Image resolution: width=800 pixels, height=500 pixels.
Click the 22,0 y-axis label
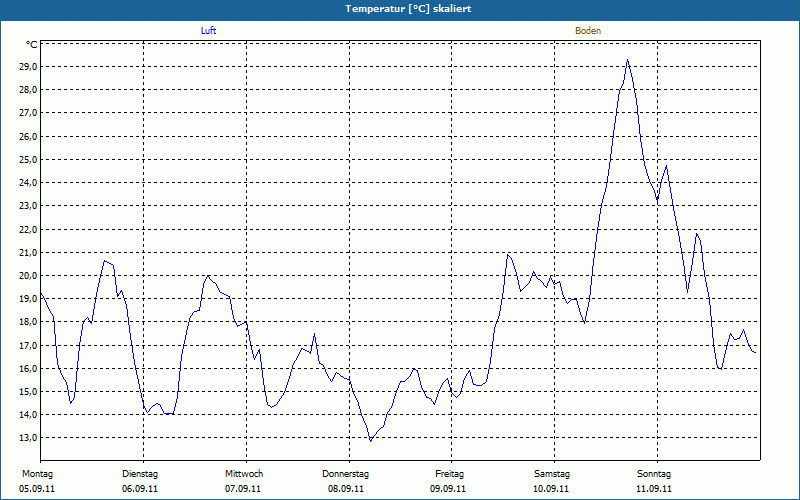[x=28, y=230]
